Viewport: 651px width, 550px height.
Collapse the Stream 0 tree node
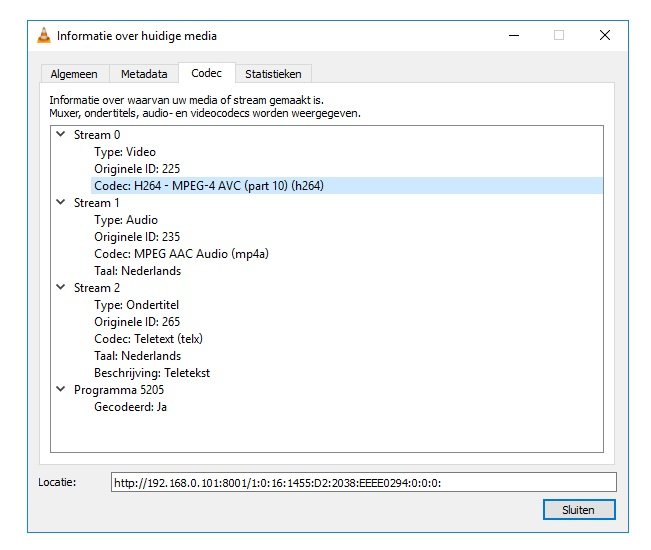click(x=61, y=135)
